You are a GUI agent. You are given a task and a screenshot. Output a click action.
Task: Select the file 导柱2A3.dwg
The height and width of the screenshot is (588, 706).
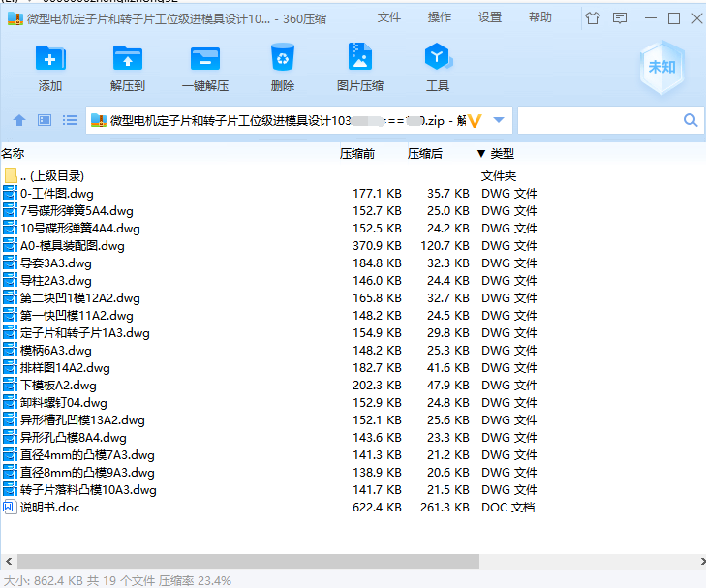[x=56, y=281]
